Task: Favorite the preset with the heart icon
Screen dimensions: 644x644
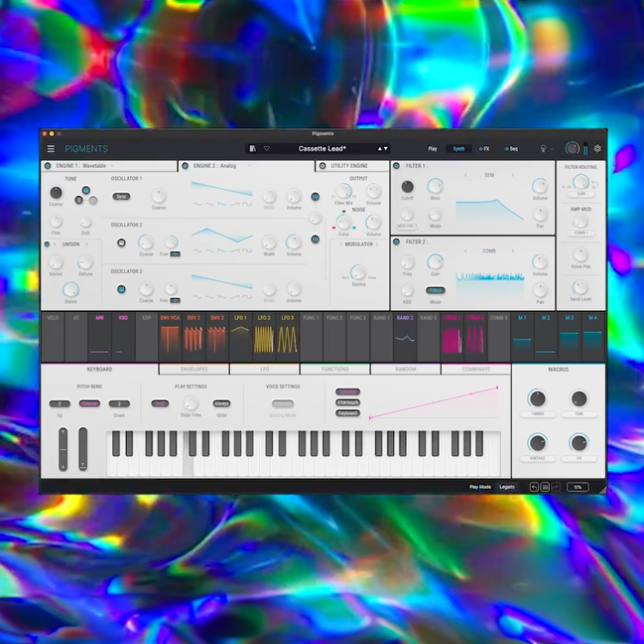Action: 266,149
